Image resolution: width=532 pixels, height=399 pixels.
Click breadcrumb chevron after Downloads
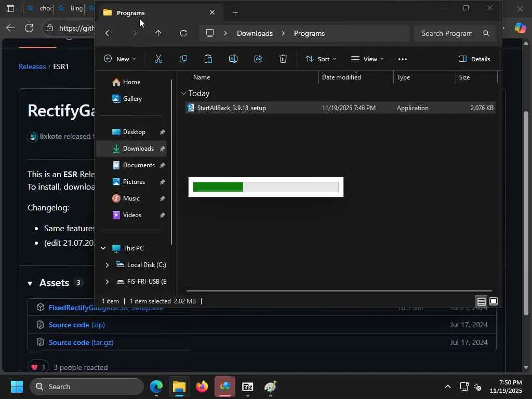pos(283,33)
